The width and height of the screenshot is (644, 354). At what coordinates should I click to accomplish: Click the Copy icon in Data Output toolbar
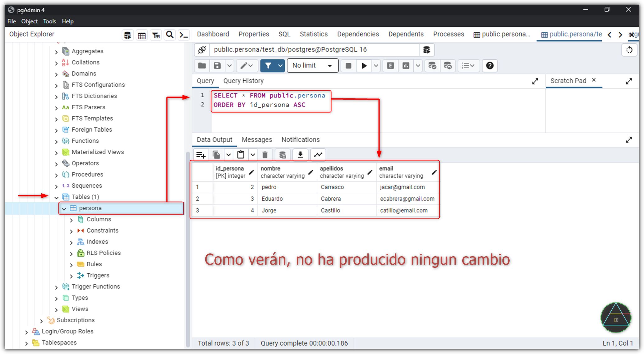pyautogui.click(x=217, y=155)
